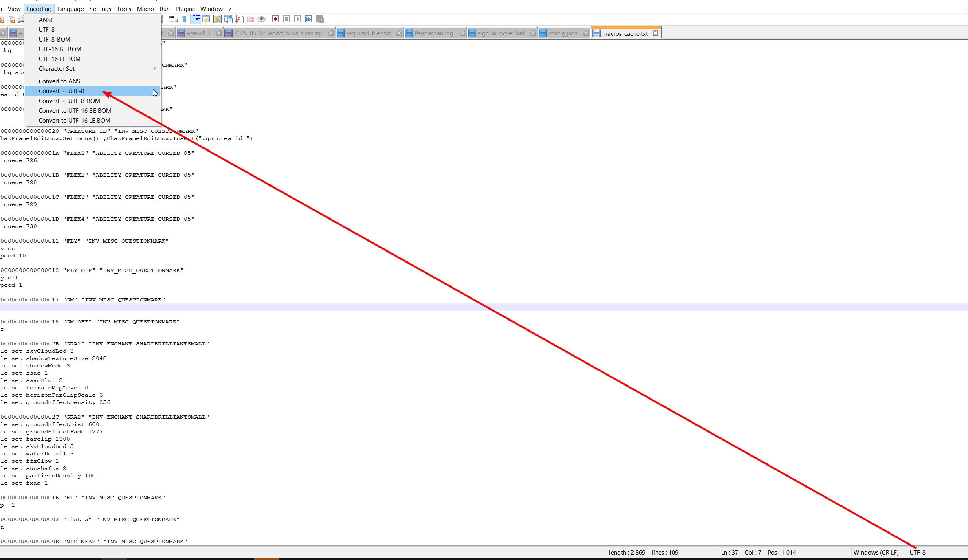Open Document List panel icon

[x=229, y=19]
